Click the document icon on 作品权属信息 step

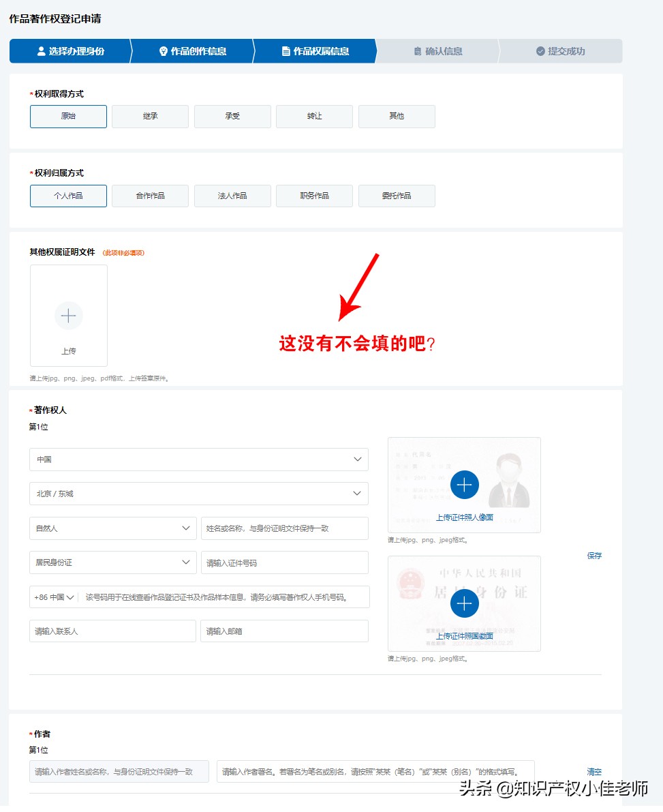(286, 50)
